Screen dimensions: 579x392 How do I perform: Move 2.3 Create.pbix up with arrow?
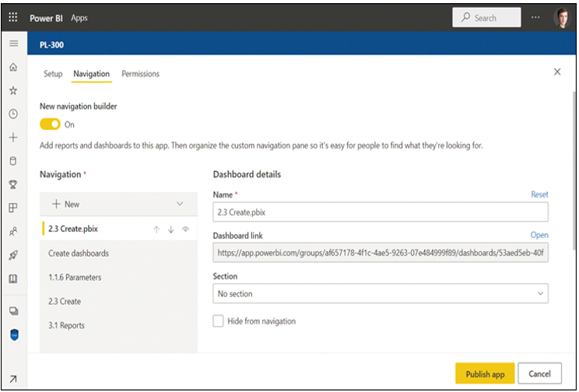tap(156, 229)
